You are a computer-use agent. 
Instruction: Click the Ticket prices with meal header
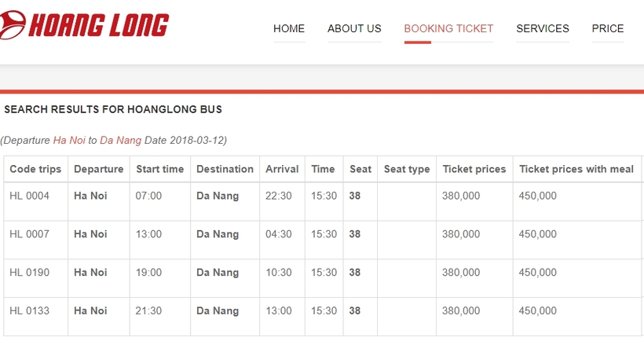pyautogui.click(x=576, y=169)
